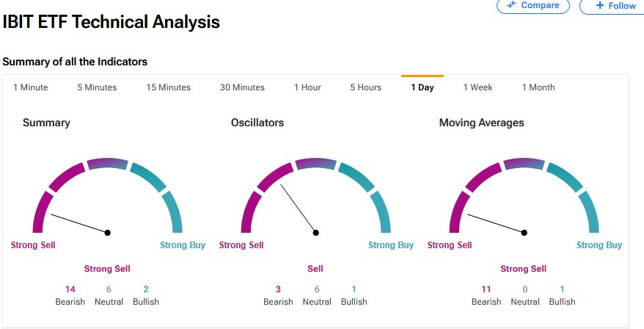Click the Moving Averages heading

point(481,123)
